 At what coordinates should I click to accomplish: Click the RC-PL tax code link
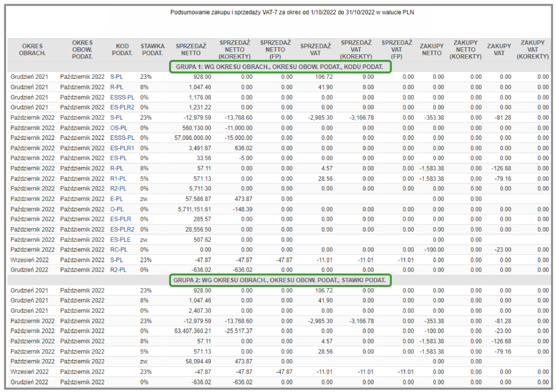coord(119,250)
